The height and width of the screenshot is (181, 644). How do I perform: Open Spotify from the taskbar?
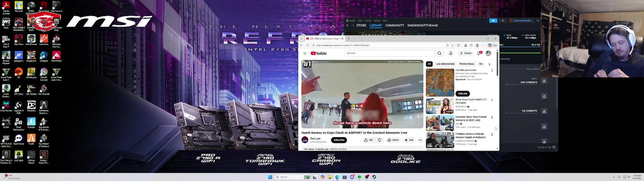tap(359, 177)
